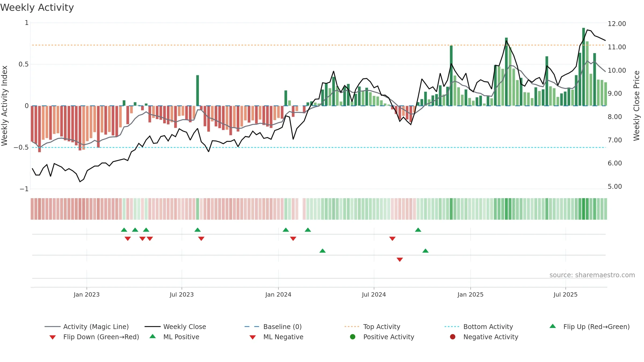Click red triangle icon beside Flip Down legend
Image resolution: width=644 pixels, height=362 pixels.
point(53,337)
